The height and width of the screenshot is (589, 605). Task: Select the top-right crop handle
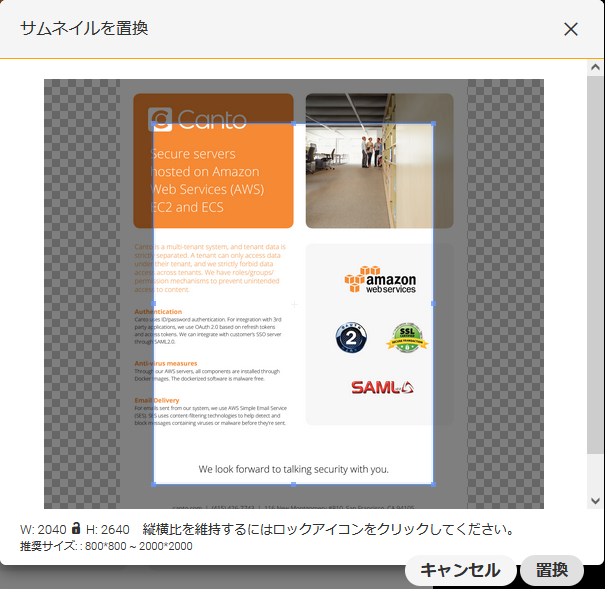433,124
